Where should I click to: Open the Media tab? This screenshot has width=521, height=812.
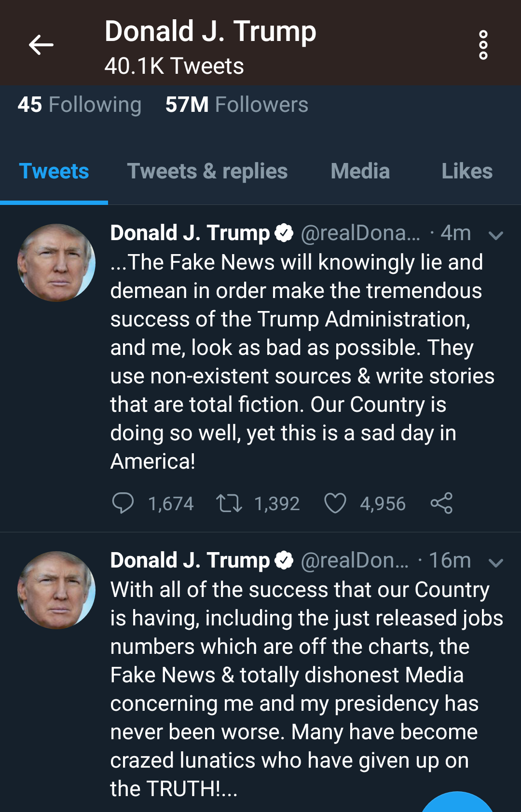(x=360, y=171)
